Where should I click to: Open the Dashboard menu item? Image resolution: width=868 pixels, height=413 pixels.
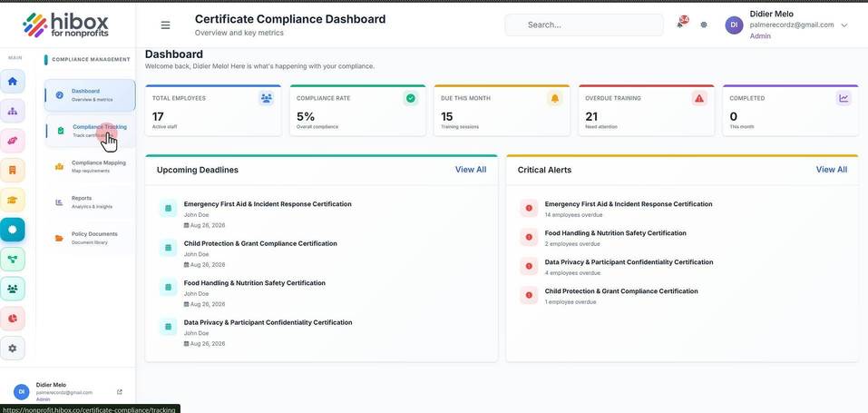(90, 95)
